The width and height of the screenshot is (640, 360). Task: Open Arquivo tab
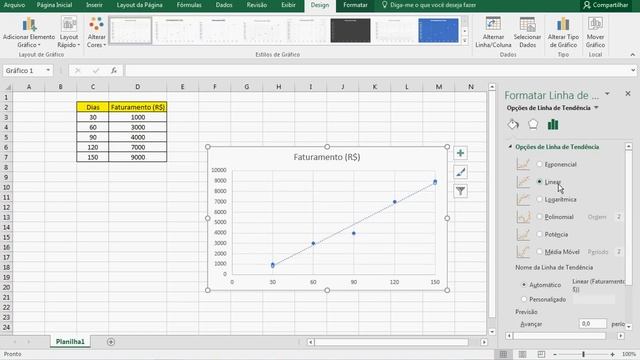14,5
